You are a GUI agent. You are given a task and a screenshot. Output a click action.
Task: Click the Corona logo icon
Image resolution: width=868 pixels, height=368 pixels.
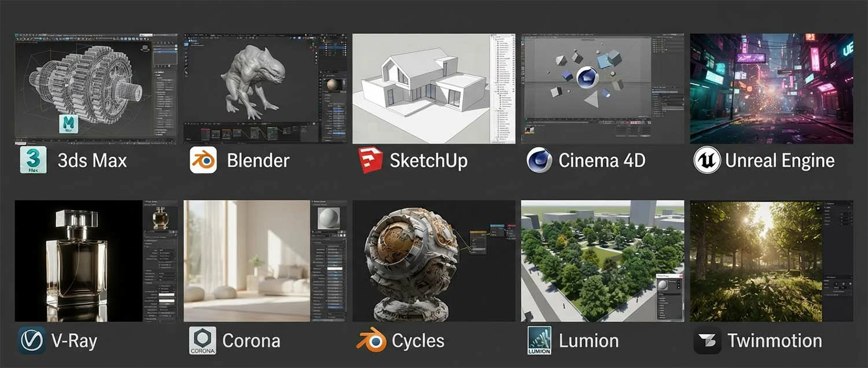click(203, 340)
